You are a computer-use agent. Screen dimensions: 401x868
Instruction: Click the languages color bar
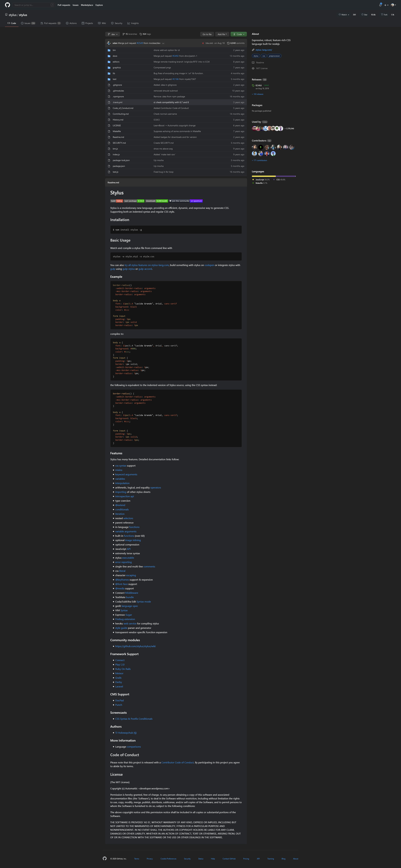tap(273, 176)
